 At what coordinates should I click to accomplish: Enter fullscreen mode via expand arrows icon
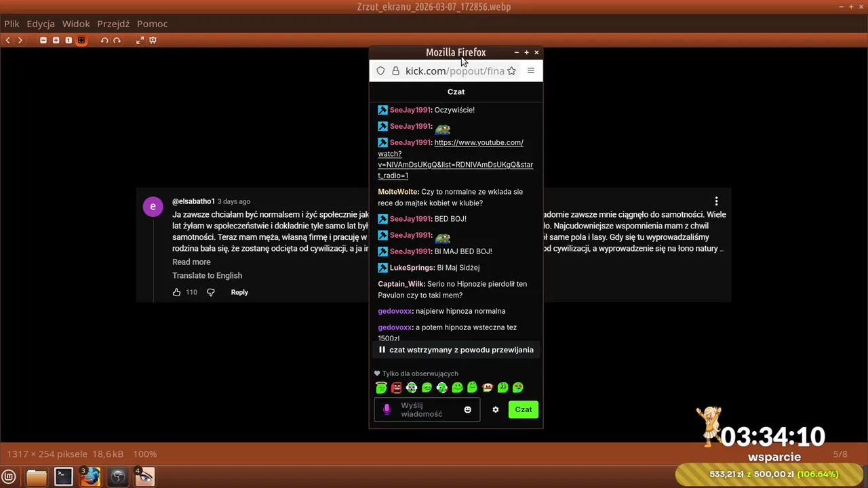(140, 41)
